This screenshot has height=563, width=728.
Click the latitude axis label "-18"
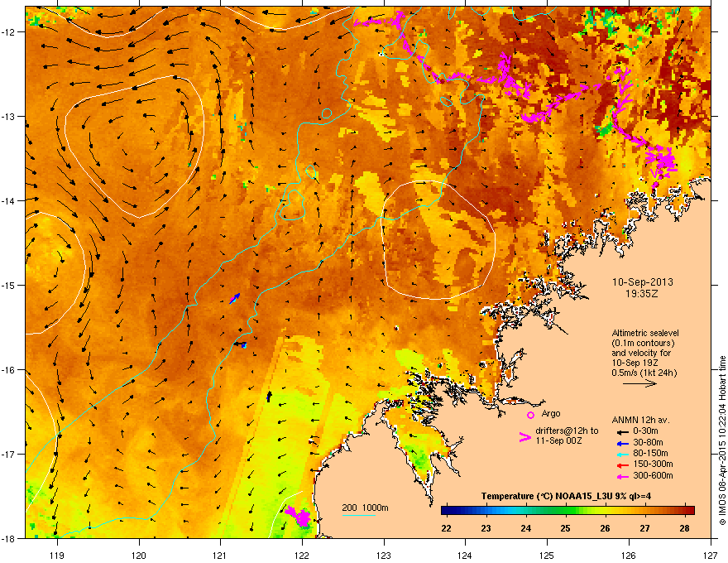pos(9,538)
